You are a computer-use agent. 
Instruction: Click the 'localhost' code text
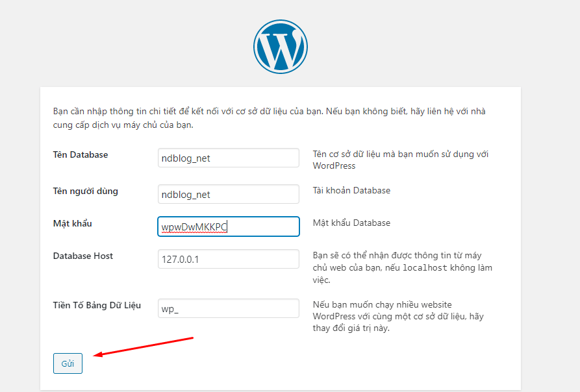[x=425, y=267]
